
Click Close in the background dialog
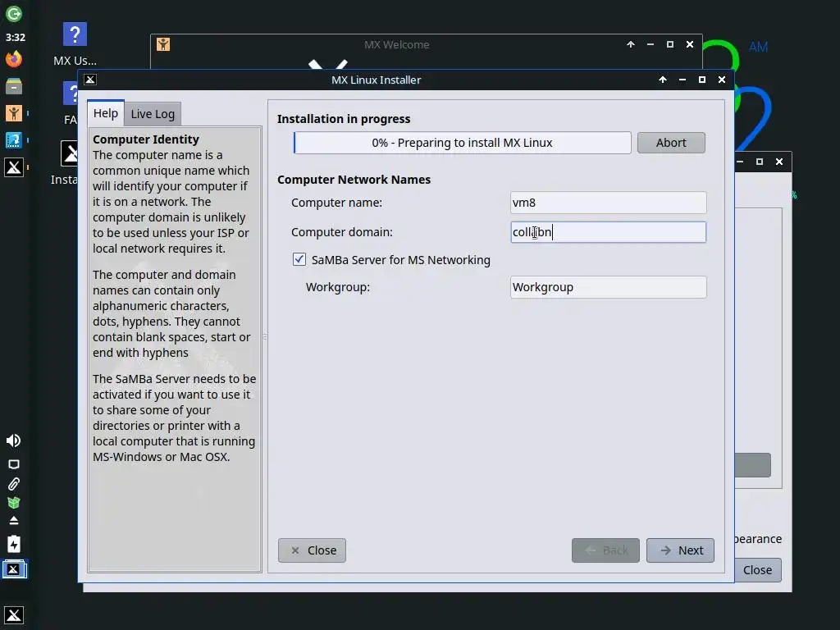[757, 570]
